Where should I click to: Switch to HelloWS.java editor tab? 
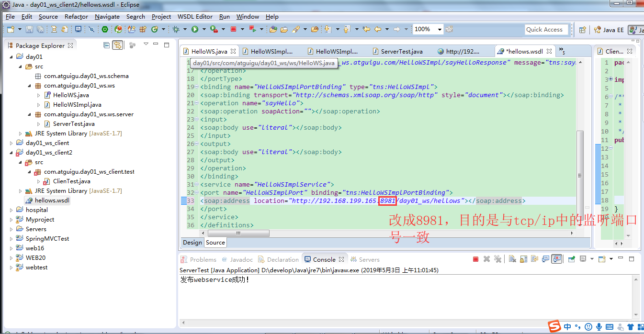click(209, 51)
